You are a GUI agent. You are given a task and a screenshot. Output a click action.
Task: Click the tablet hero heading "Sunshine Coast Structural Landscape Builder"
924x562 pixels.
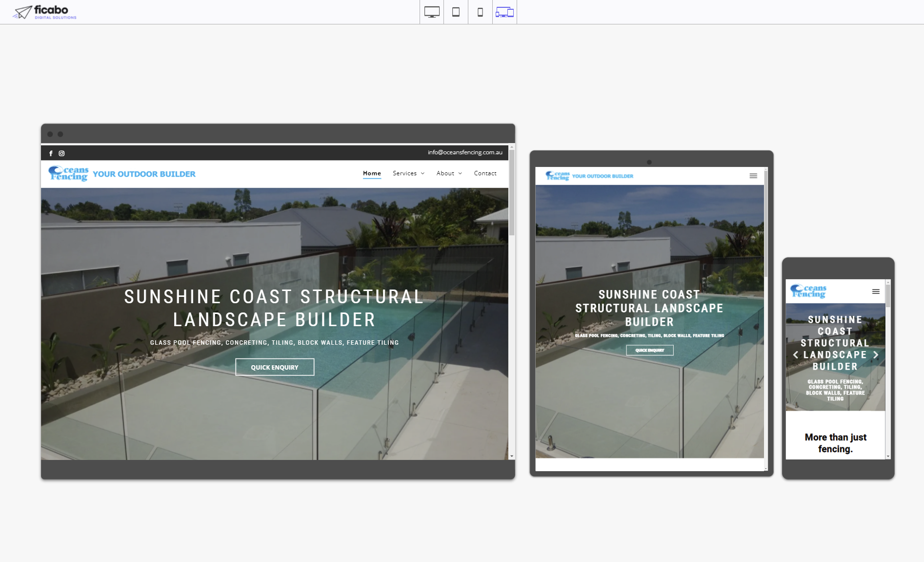(x=649, y=308)
